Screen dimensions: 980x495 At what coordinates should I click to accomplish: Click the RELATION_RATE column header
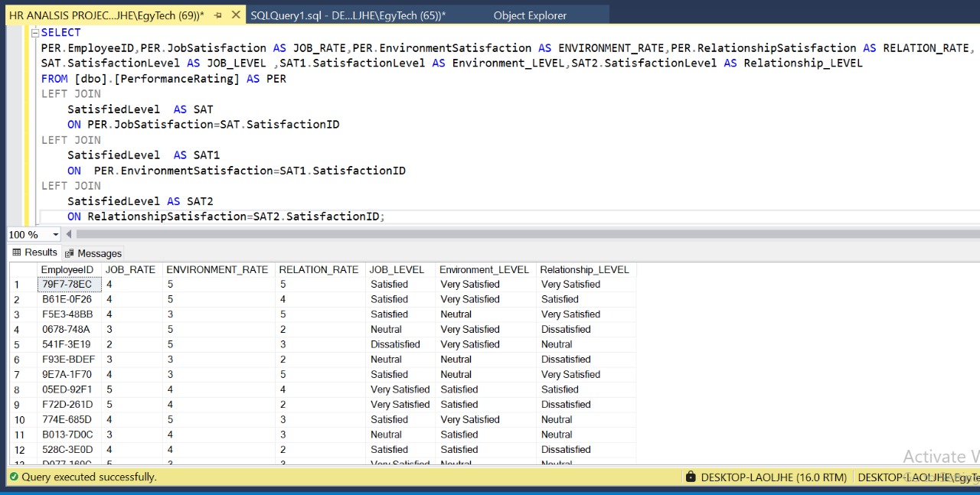320,269
